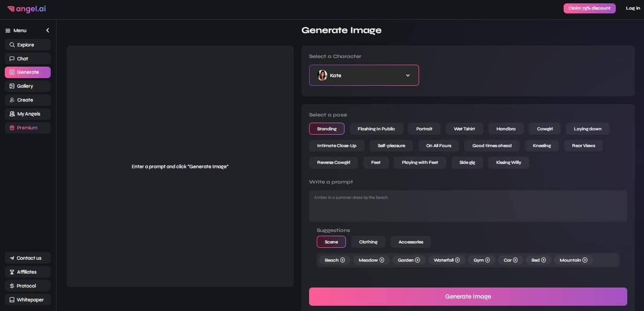Add Meadow with its plus icon

(x=382, y=260)
